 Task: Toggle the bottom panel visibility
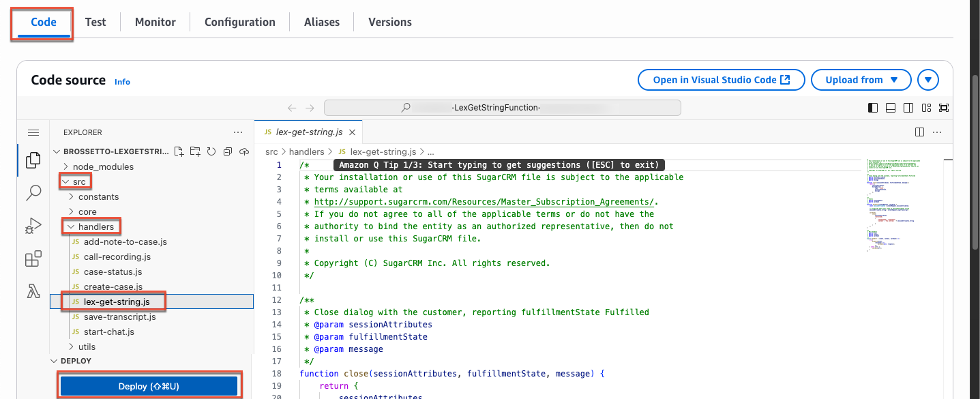(891, 108)
